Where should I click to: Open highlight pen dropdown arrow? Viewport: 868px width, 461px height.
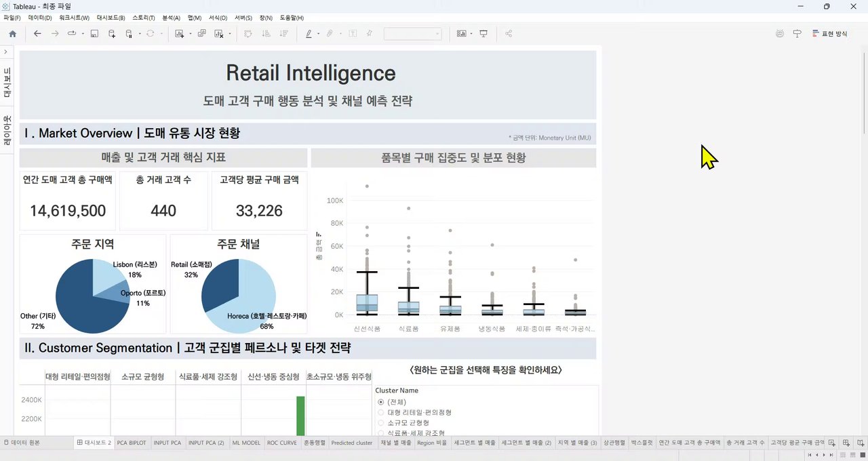click(318, 33)
